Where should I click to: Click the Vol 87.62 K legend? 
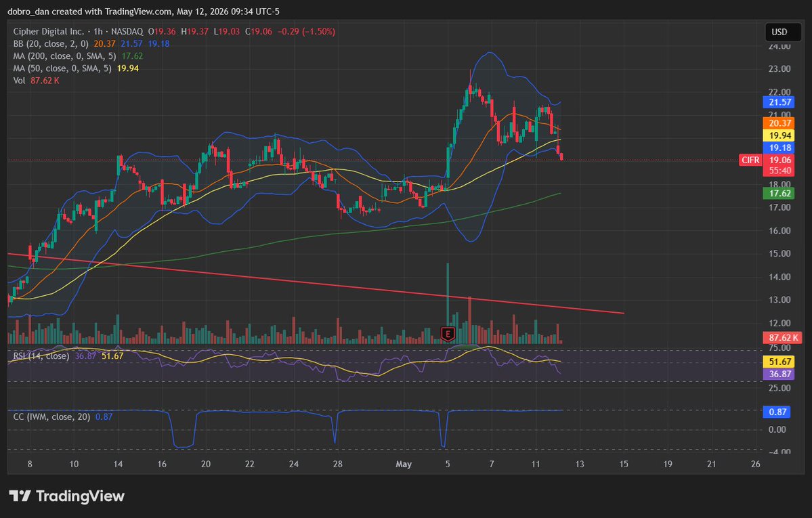(37, 81)
